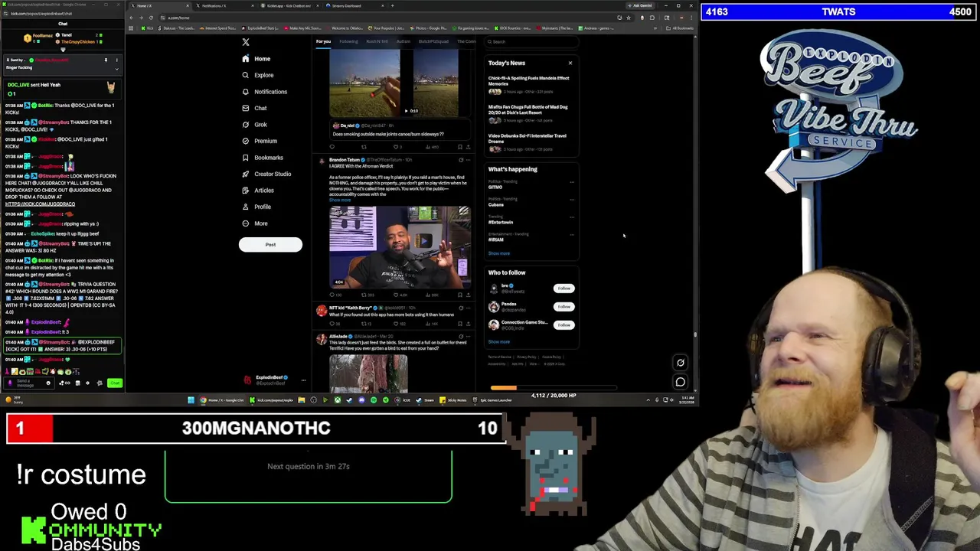This screenshot has height=551, width=980.
Task: Reply to the Brandon Tatum video post
Action: pos(332,295)
